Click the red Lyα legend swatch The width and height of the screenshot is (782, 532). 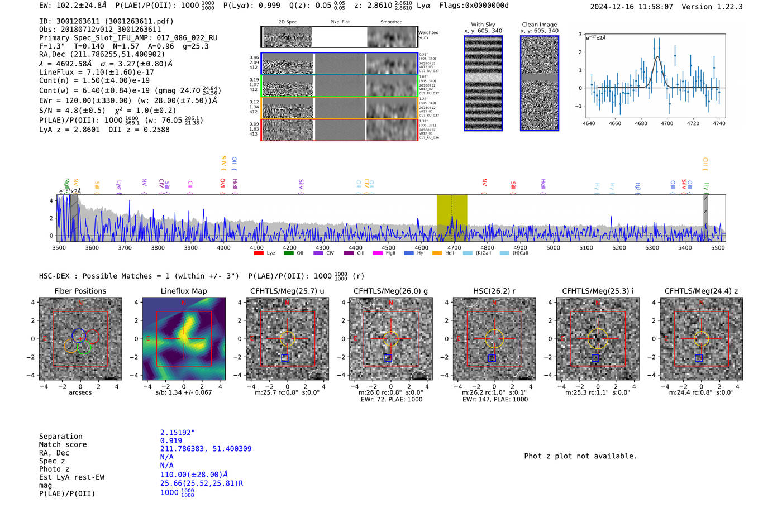point(259,253)
